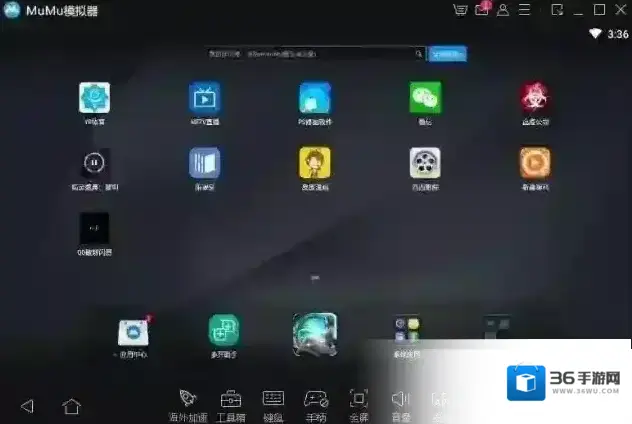This screenshot has width=632, height=424.
Task: Tap the Android home button
Action: click(72, 406)
